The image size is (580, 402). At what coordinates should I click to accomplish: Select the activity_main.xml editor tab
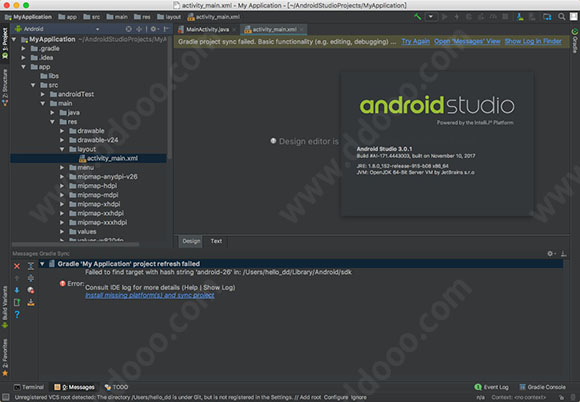coord(274,30)
